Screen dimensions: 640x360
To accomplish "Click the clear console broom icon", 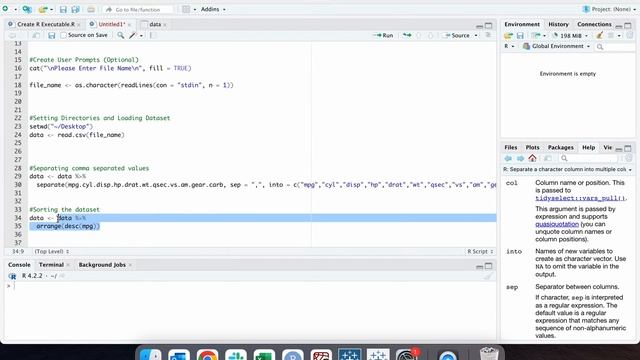I will click(489, 276).
